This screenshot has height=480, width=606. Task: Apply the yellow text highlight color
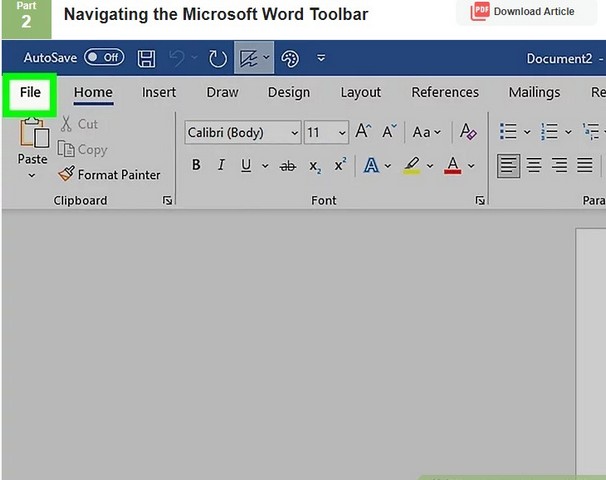click(411, 166)
